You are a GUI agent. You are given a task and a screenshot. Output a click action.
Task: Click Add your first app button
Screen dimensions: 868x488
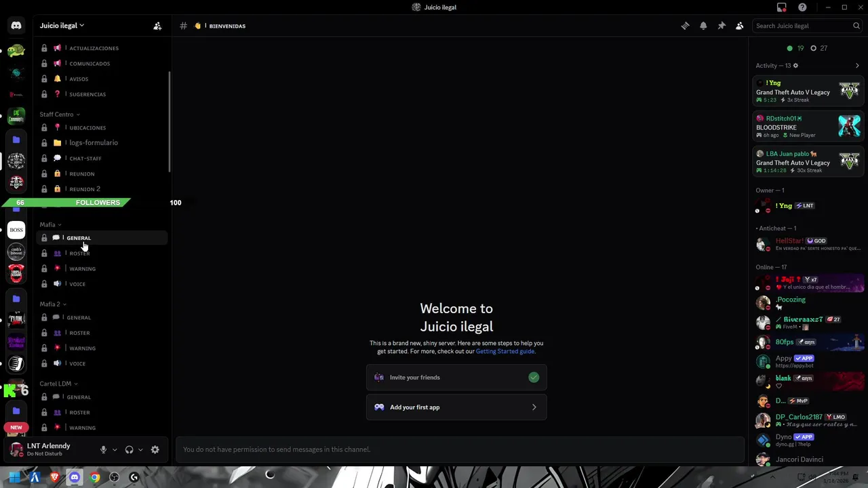(456, 407)
